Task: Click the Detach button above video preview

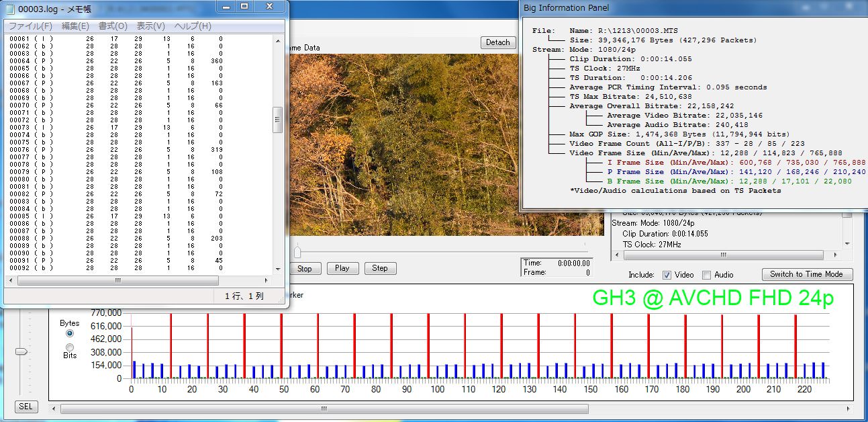Action: (497, 42)
